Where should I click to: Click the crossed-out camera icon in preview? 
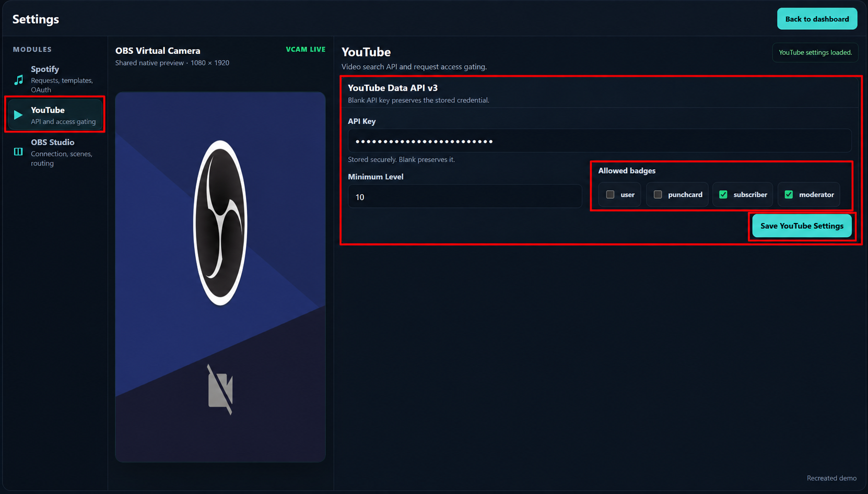[x=220, y=390]
